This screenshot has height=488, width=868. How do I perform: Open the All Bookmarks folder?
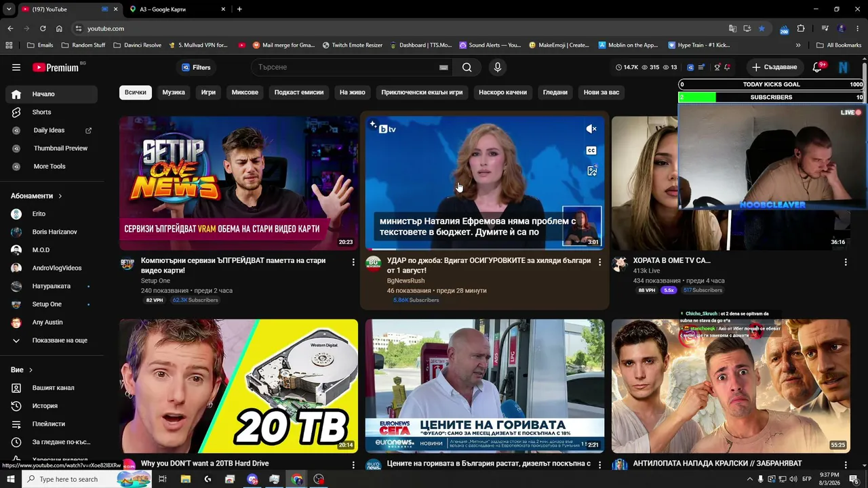839,45
